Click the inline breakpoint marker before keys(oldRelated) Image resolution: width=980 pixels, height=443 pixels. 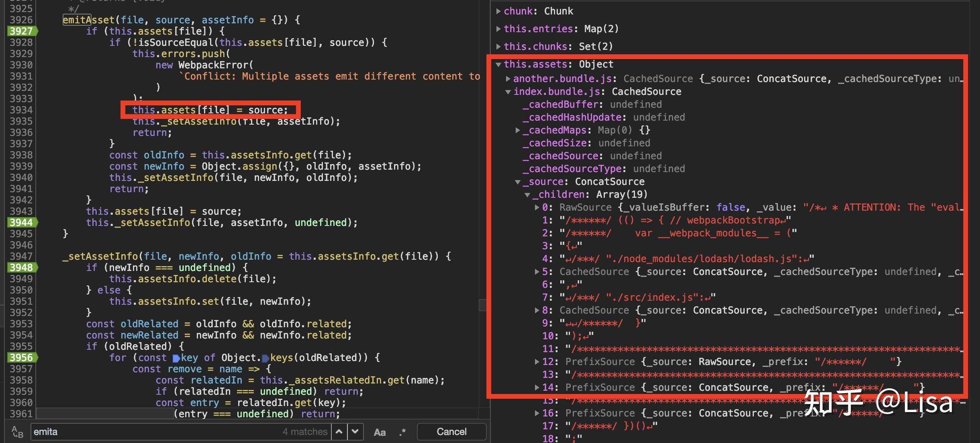point(265,358)
